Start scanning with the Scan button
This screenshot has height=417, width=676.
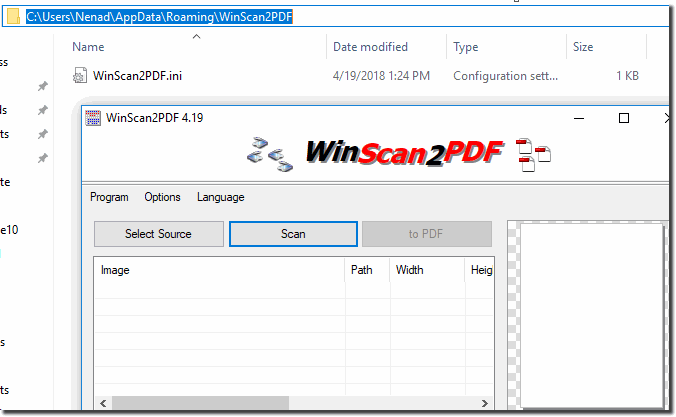[x=293, y=234]
